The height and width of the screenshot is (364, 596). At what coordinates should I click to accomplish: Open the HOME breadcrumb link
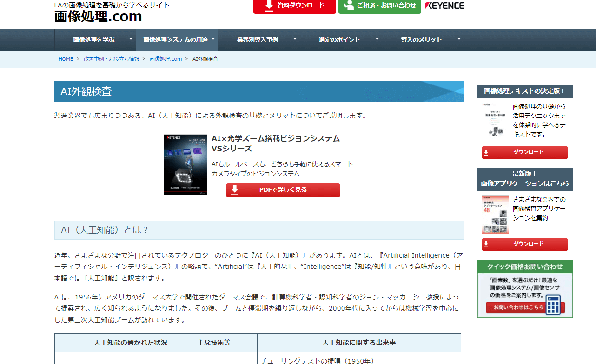point(66,58)
